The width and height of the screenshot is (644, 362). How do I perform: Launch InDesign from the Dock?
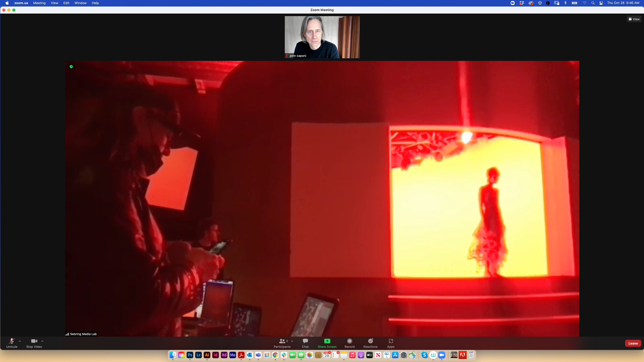point(216,355)
